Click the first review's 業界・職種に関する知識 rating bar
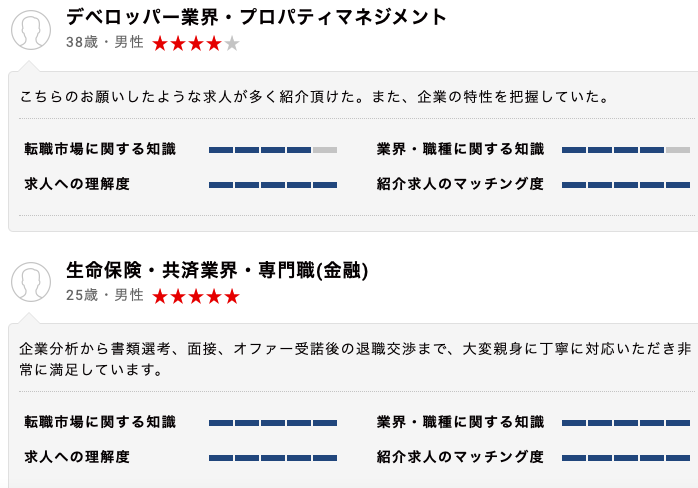The image size is (698, 488). click(x=626, y=150)
